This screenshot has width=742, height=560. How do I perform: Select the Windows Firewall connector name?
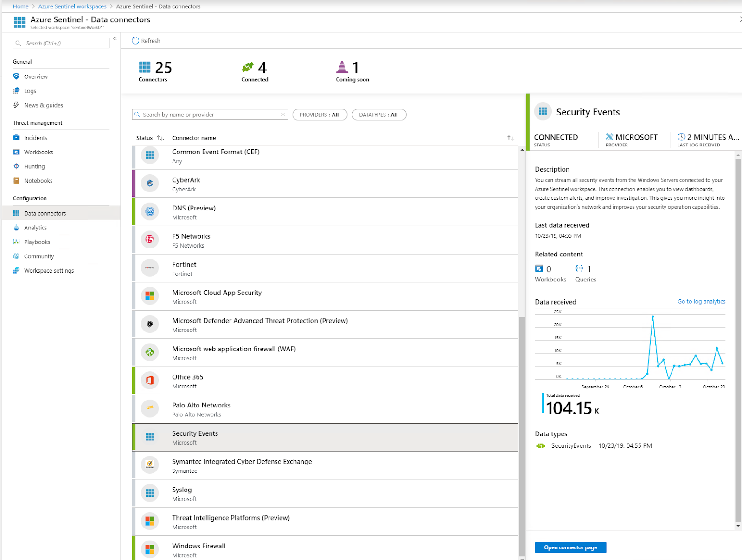point(198,546)
